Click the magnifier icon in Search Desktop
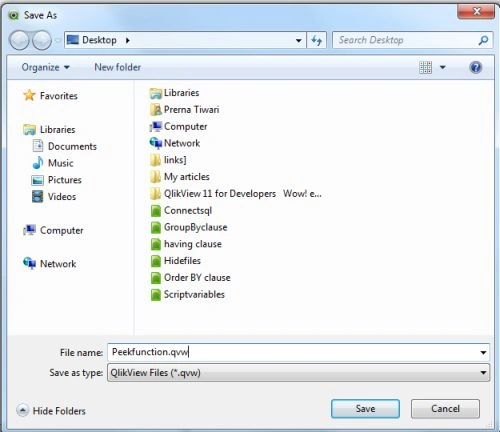Screen dimensions: 500x432 tap(483, 40)
